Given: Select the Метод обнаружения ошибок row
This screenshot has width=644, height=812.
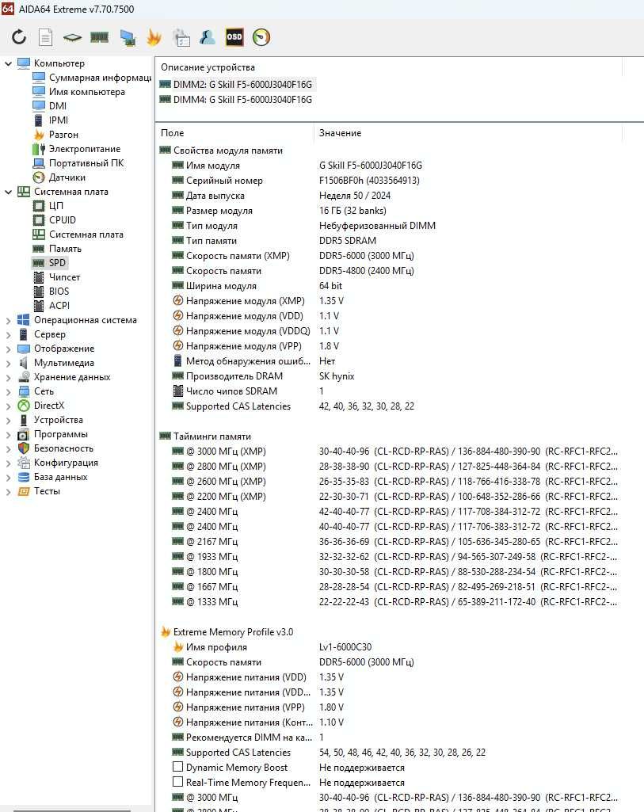Looking at the screenshot, I should 388,361.
